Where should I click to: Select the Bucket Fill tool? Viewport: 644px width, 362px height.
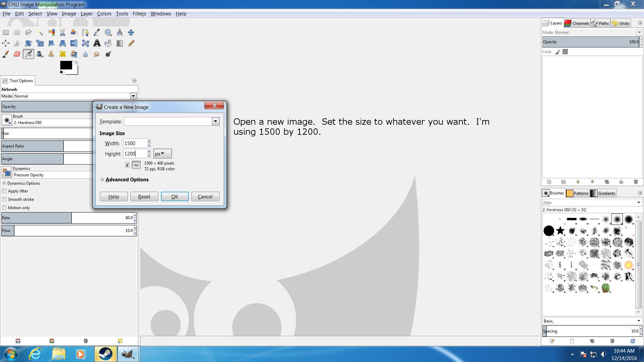108,43
